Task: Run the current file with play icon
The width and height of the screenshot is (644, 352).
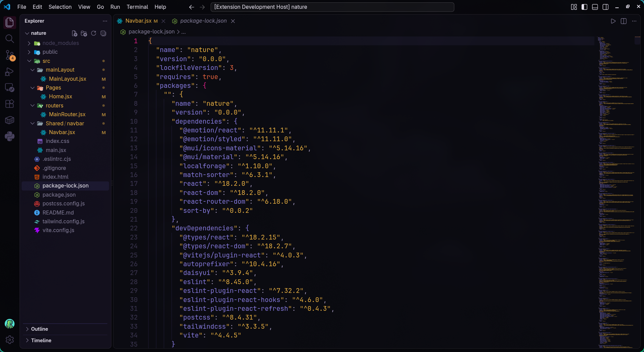Action: 613,21
